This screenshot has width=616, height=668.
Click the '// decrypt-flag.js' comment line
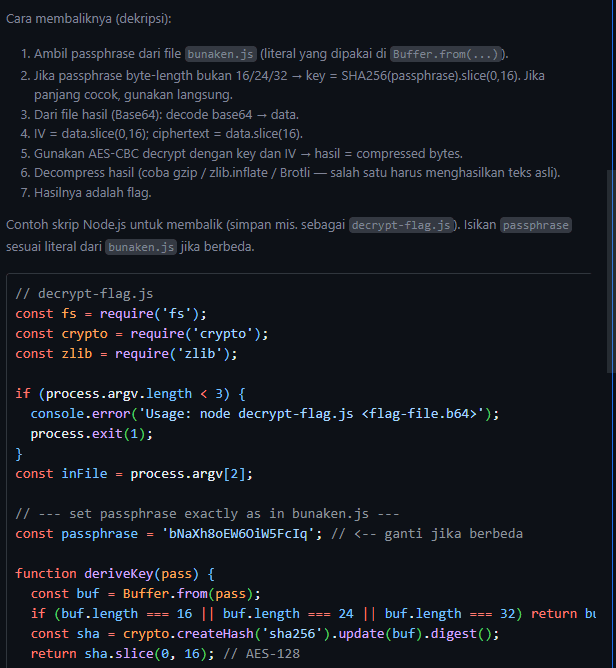point(84,294)
